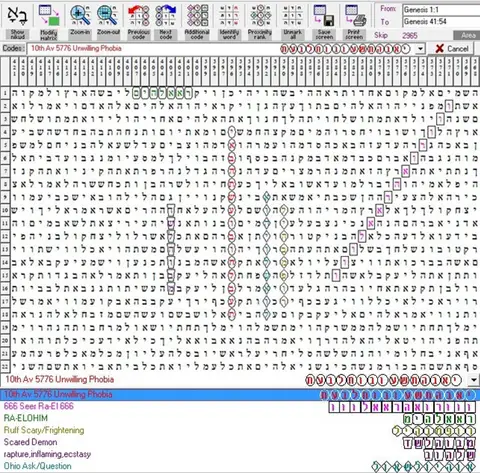
Task: Click the Area button
Action: [x=466, y=35]
